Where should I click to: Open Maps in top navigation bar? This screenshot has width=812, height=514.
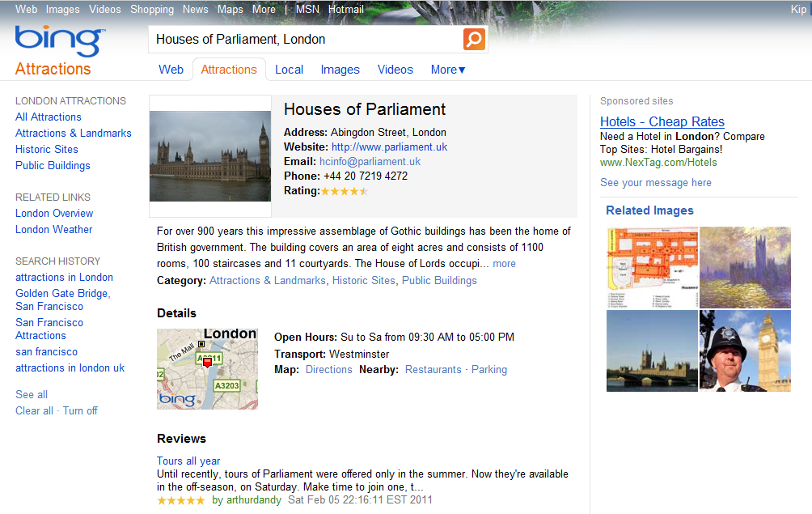(x=230, y=10)
